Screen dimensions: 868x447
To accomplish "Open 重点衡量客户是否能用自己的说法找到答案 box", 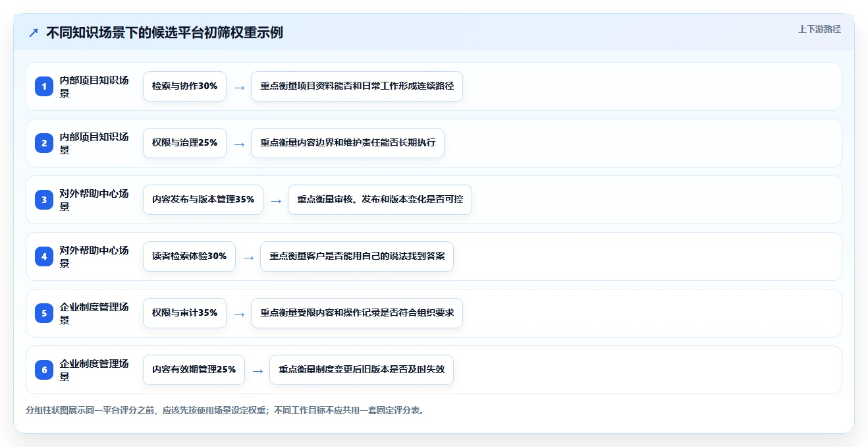I will 357,256.
